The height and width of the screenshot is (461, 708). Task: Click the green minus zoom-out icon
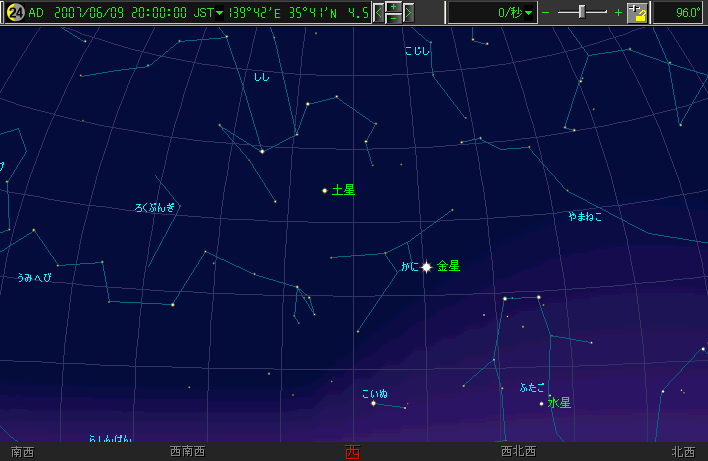click(x=546, y=13)
